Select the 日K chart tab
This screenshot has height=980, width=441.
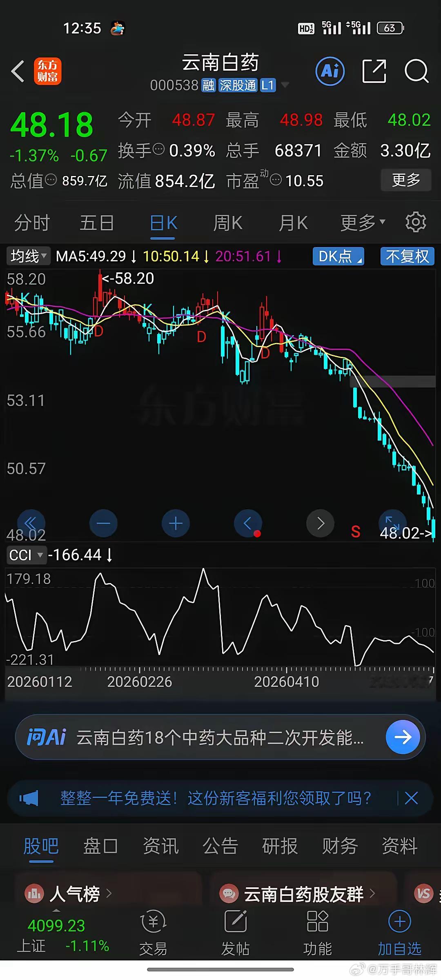click(x=163, y=223)
